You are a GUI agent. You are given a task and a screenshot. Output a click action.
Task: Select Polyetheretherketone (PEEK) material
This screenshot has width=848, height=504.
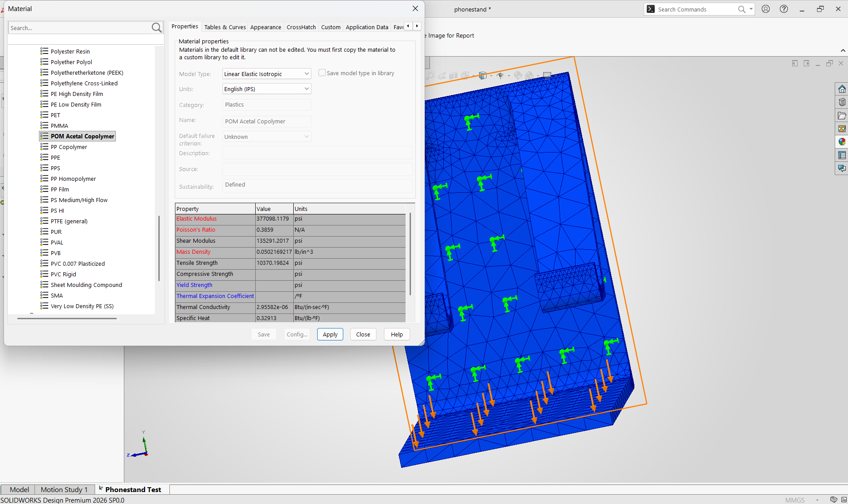pos(87,73)
